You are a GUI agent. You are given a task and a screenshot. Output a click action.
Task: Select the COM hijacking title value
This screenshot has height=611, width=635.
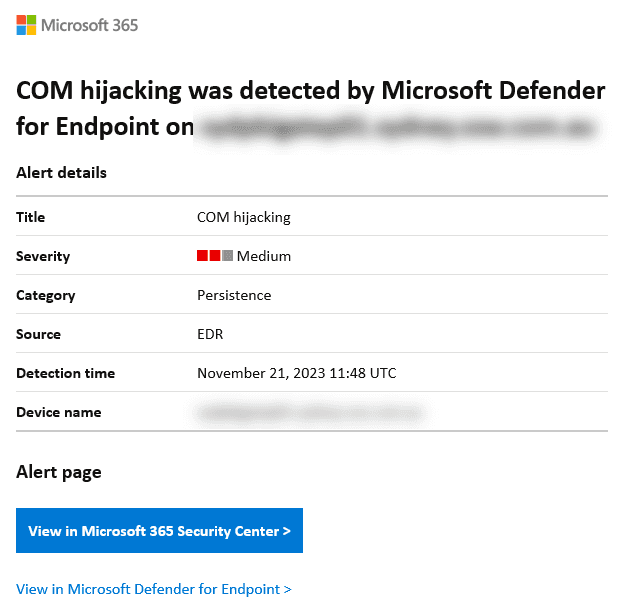click(x=244, y=217)
